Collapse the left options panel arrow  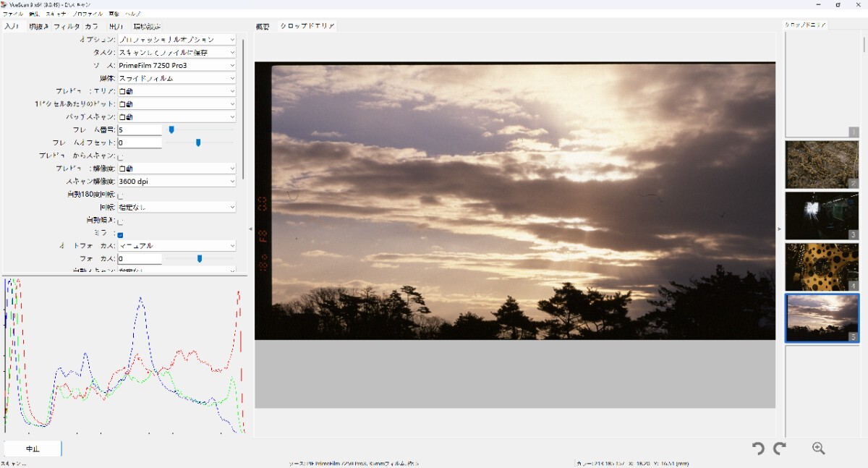click(x=250, y=229)
